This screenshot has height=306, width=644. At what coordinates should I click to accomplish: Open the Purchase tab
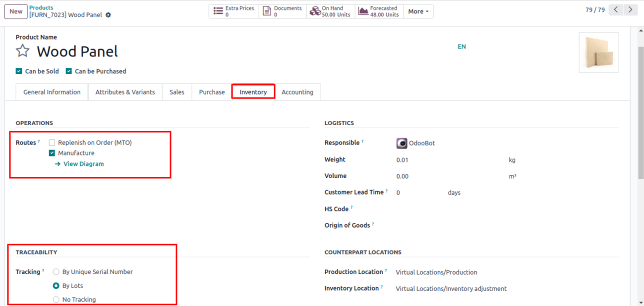click(212, 92)
